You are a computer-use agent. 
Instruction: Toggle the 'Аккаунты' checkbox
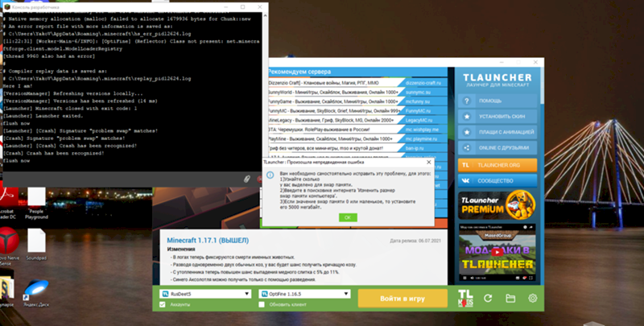point(163,304)
